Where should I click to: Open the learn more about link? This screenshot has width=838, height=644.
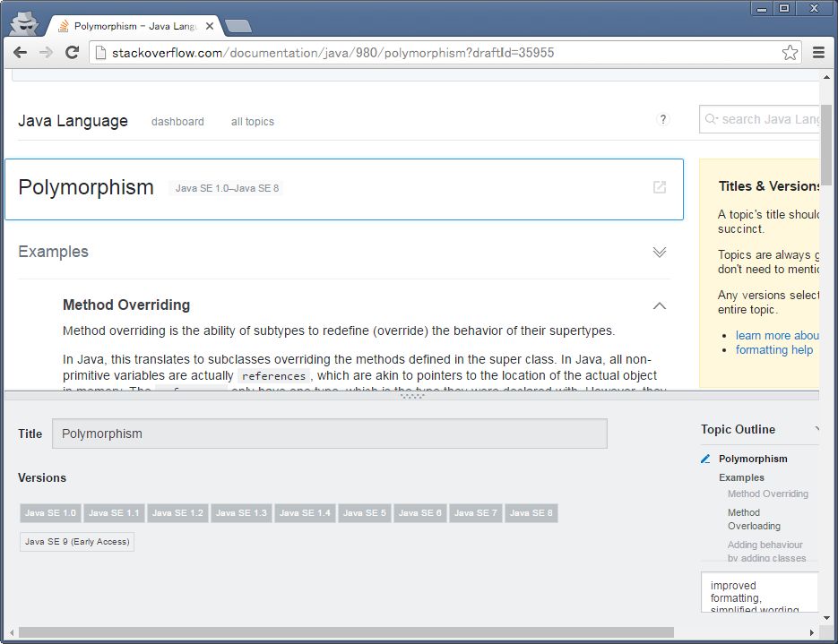[x=777, y=335]
